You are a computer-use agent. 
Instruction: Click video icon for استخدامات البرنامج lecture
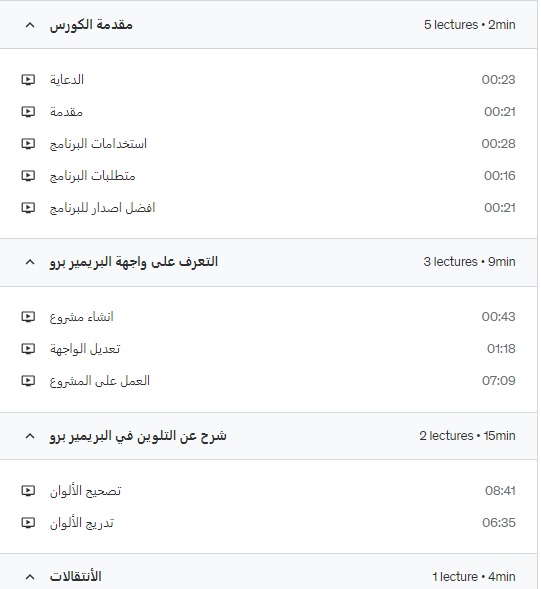(x=28, y=143)
